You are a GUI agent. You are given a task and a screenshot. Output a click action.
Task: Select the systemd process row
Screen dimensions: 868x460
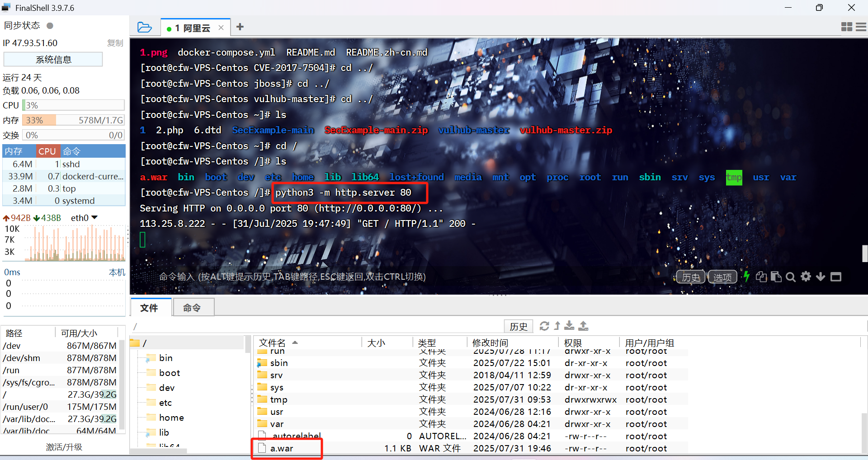tap(64, 201)
